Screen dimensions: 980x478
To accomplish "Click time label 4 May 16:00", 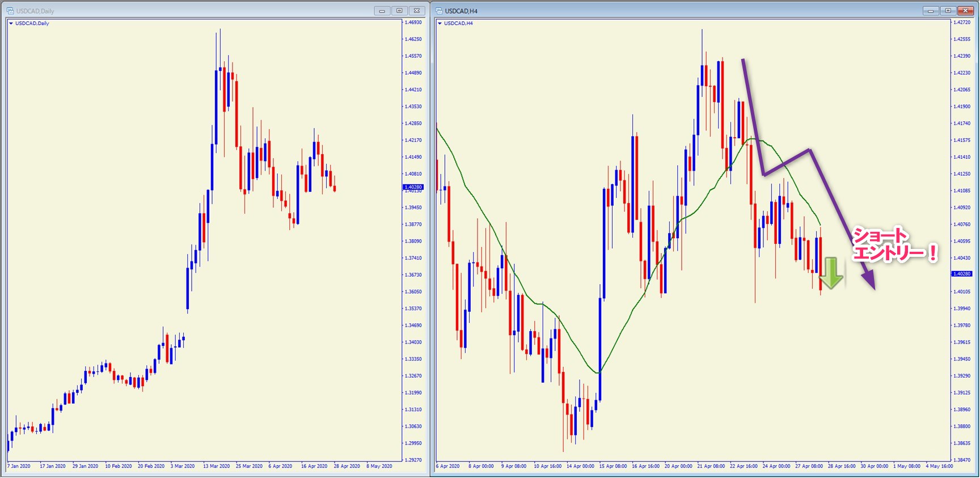I will coord(940,466).
